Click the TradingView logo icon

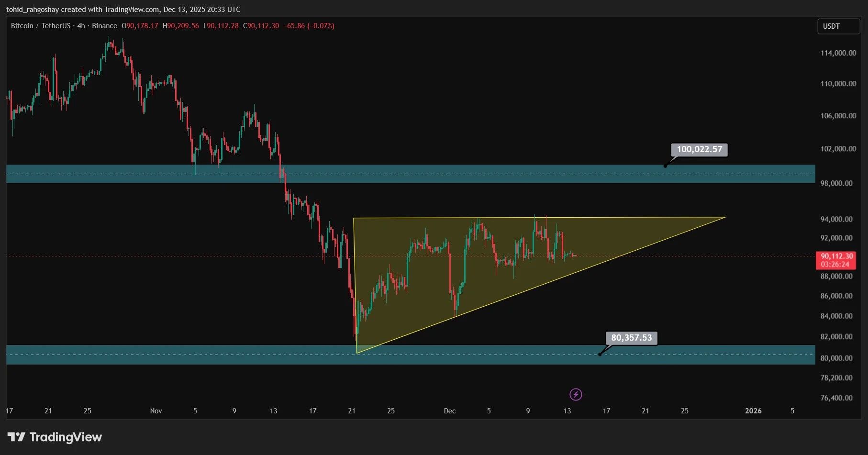click(x=17, y=437)
